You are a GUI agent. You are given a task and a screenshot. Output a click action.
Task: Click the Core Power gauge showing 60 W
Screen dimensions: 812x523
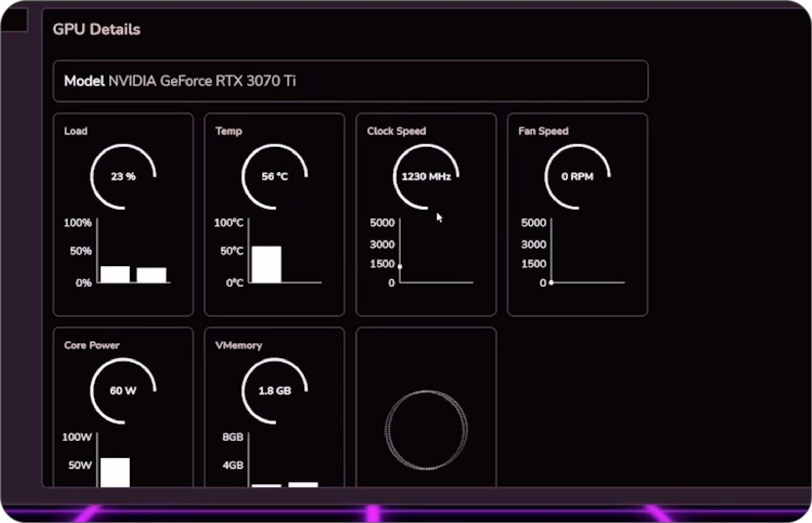(x=123, y=390)
